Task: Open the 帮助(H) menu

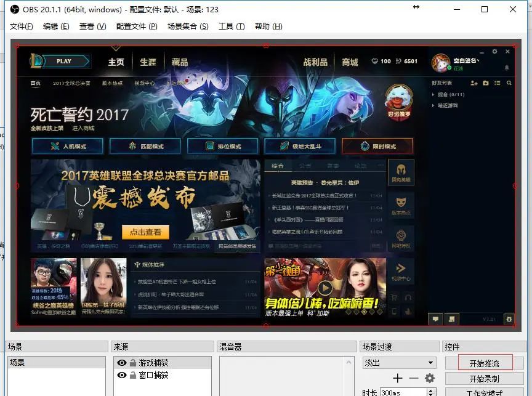Action: click(x=268, y=26)
